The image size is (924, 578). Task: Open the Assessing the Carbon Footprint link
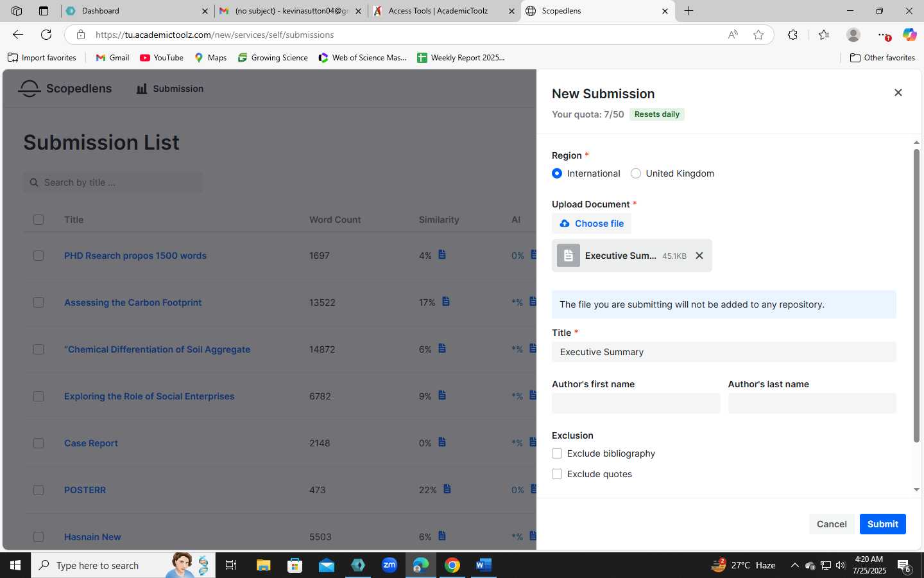(x=133, y=302)
